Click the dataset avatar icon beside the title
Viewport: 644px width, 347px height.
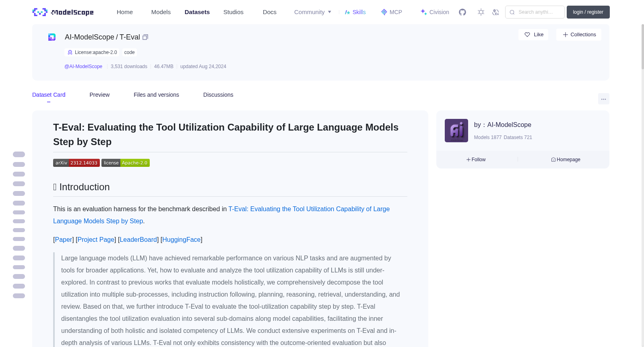click(x=52, y=37)
